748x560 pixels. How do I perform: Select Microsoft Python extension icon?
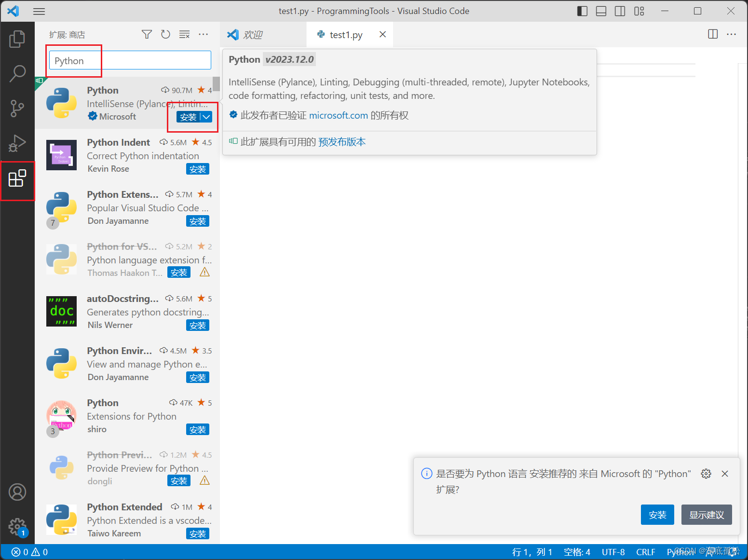click(x=61, y=103)
